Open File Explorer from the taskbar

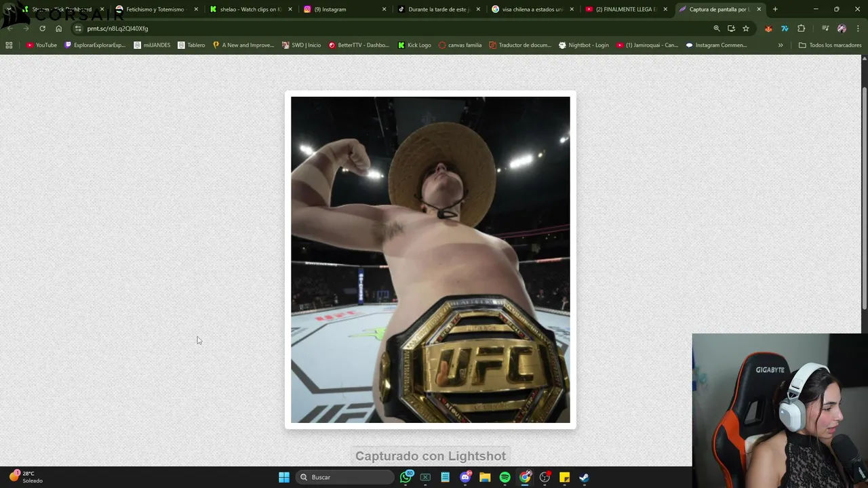485,477
